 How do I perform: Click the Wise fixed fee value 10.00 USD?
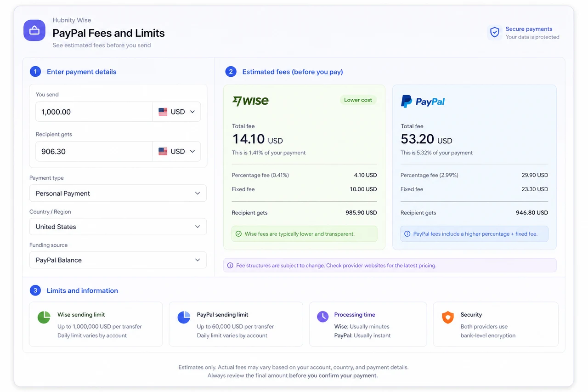(363, 189)
